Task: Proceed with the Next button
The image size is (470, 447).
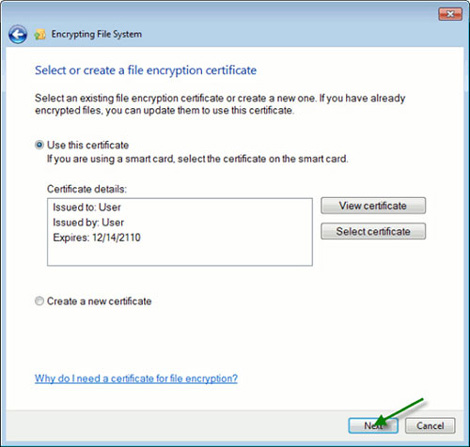Action: pos(373,426)
